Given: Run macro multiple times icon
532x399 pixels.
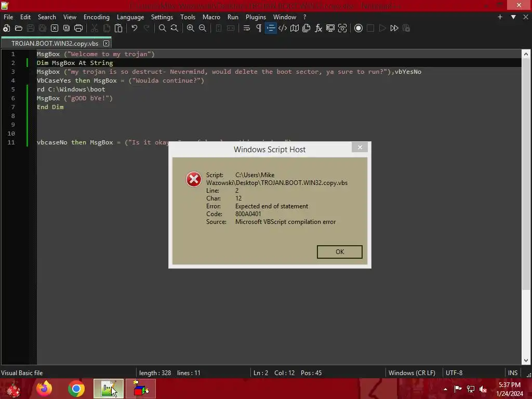Looking at the screenshot, I should (394, 28).
